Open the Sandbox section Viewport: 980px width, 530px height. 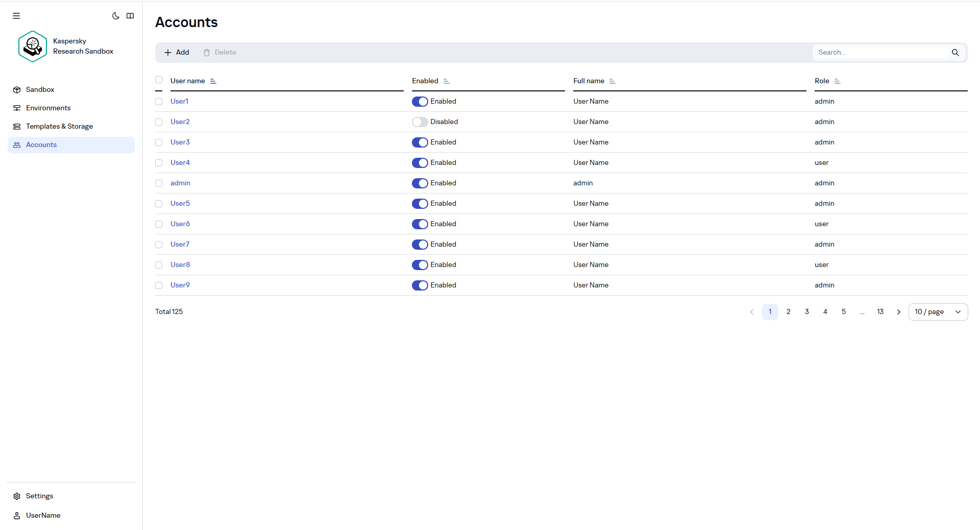click(40, 89)
